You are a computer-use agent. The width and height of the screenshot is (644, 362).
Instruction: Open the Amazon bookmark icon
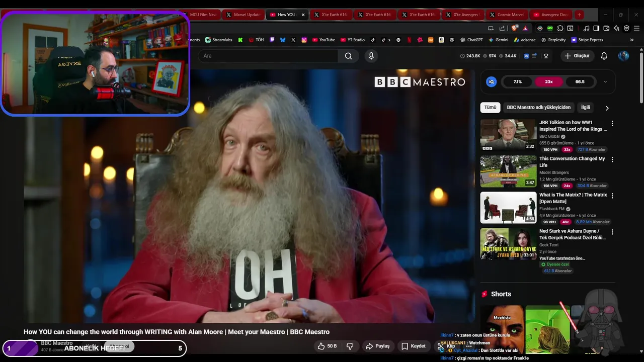point(441,40)
